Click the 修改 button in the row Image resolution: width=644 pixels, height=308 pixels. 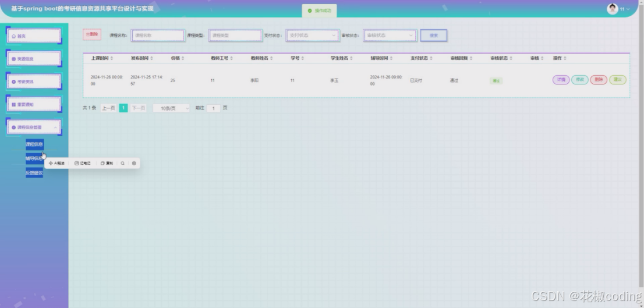pyautogui.click(x=580, y=80)
